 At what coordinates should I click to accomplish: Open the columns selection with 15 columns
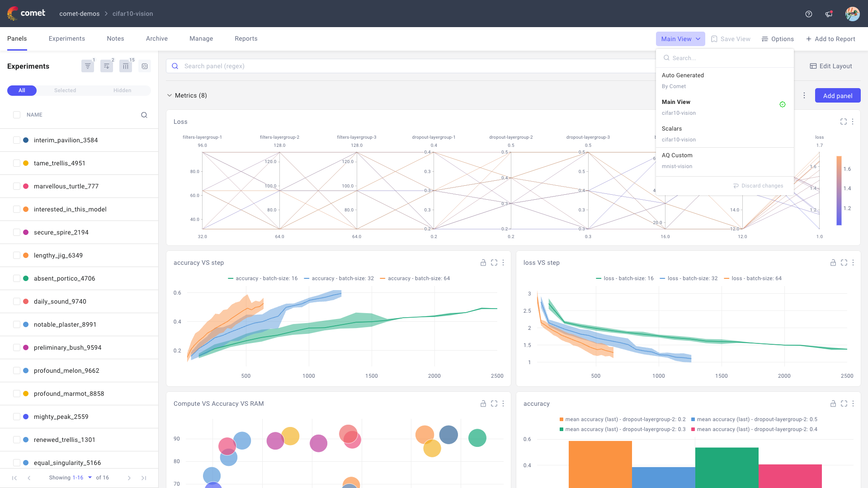125,66
